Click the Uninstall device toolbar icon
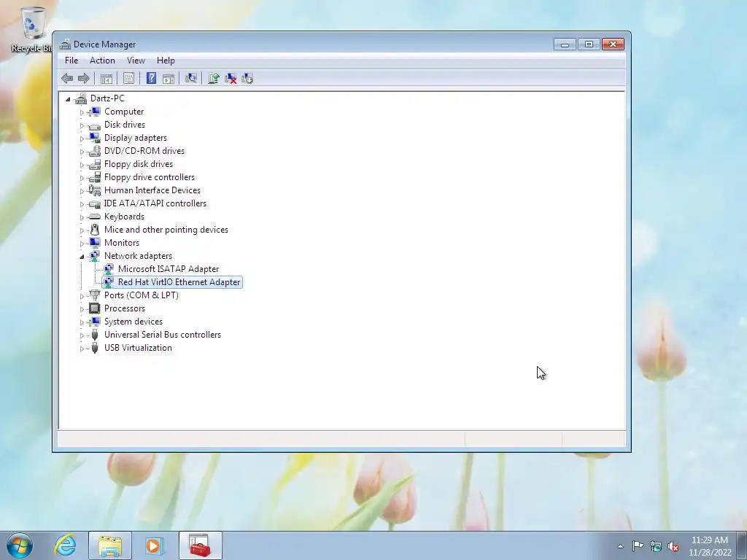The height and width of the screenshot is (560, 747). point(231,78)
